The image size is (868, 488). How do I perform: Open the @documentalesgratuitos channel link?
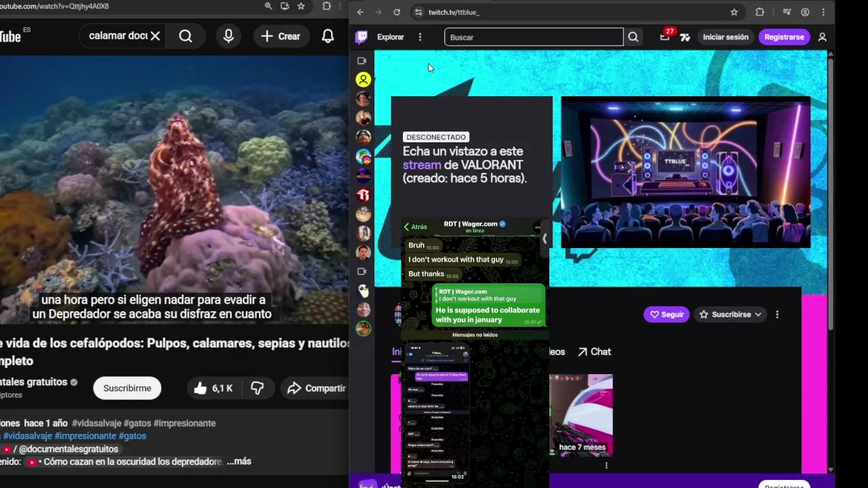click(x=68, y=449)
